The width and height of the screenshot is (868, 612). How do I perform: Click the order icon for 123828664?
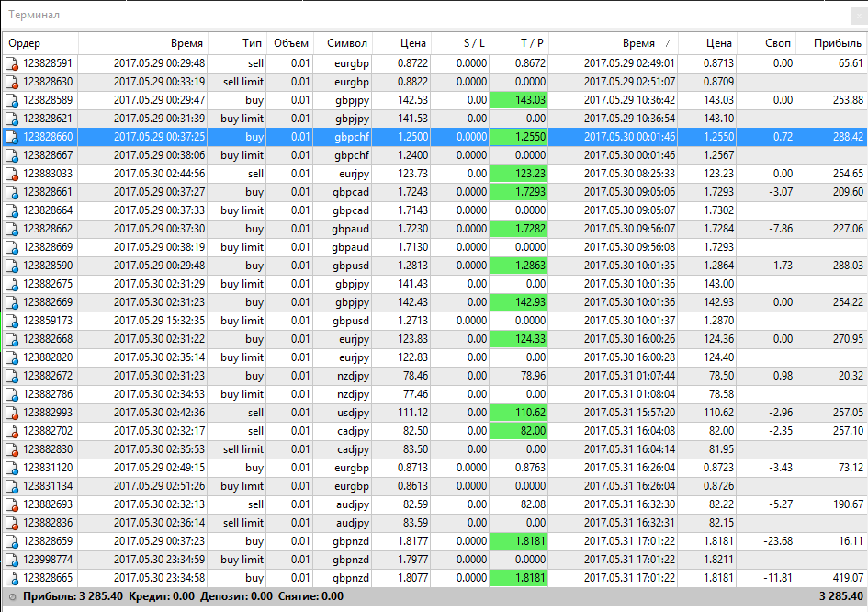tap(12, 211)
